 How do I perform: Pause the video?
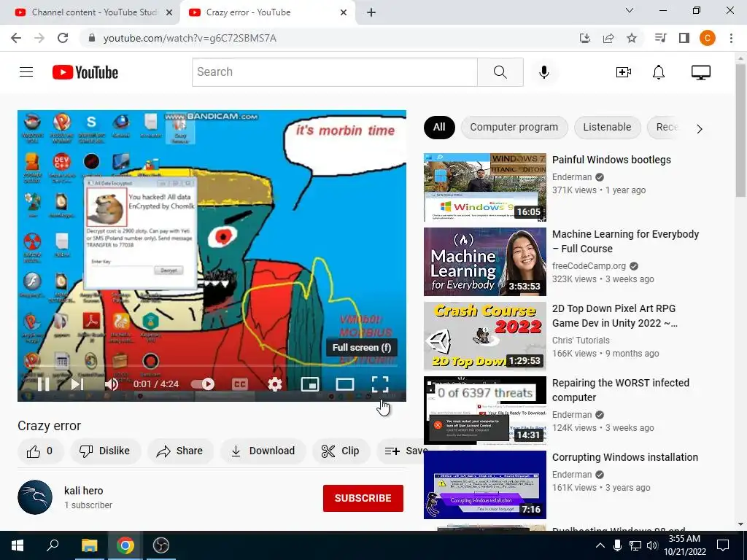point(43,384)
